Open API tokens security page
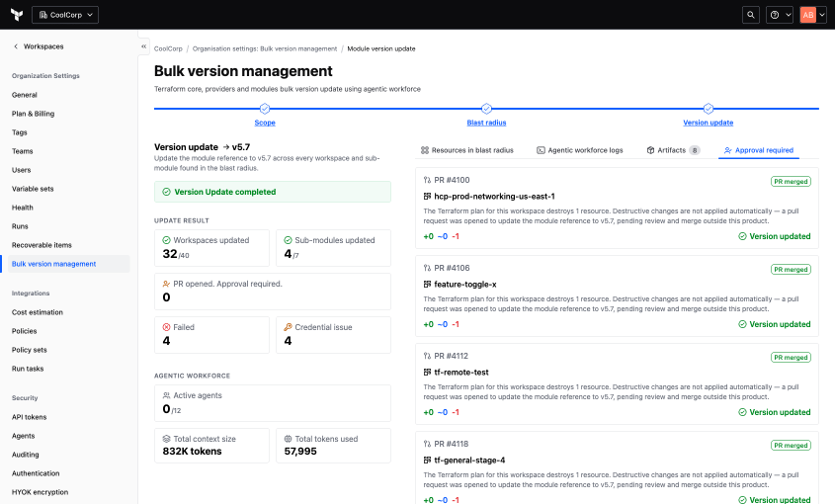835x504 pixels. point(30,417)
